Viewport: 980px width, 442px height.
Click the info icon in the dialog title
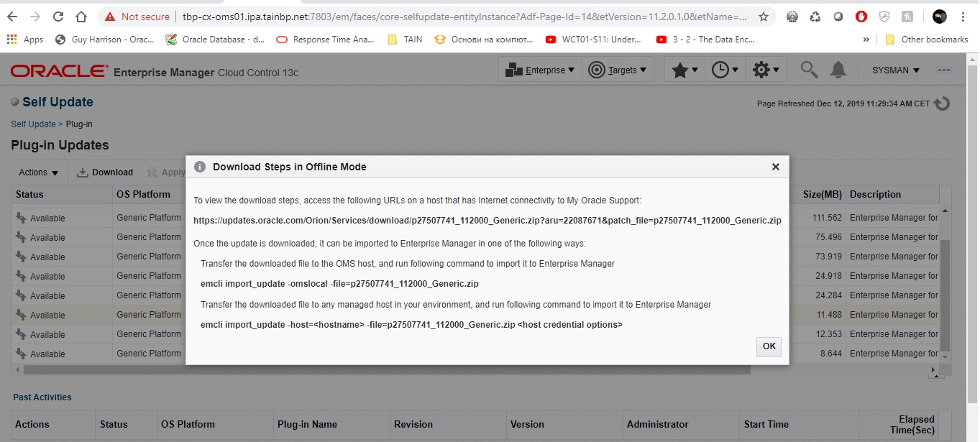201,167
